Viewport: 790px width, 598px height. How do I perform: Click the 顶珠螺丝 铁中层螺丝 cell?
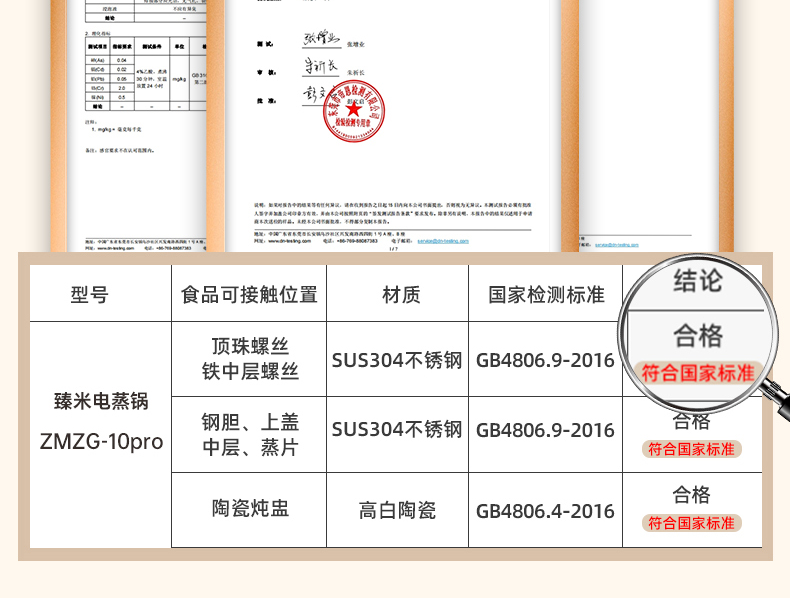click(x=249, y=359)
